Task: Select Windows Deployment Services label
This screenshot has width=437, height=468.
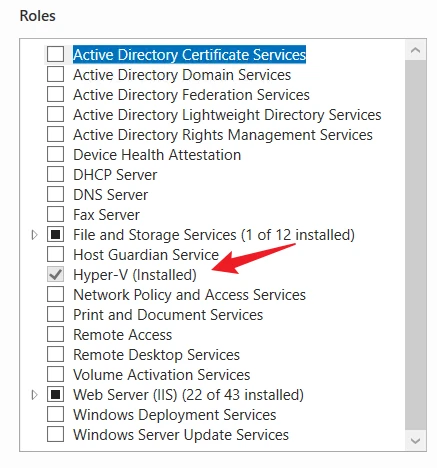Action: pos(175,415)
